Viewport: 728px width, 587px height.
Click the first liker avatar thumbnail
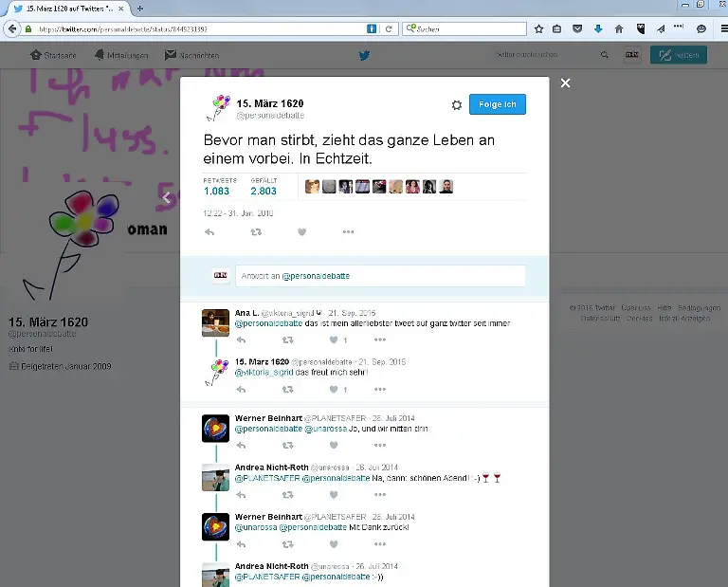click(x=312, y=187)
